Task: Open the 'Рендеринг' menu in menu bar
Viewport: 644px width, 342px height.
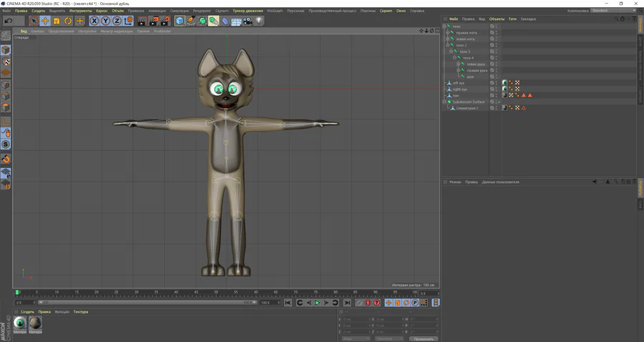Action: click(x=202, y=11)
